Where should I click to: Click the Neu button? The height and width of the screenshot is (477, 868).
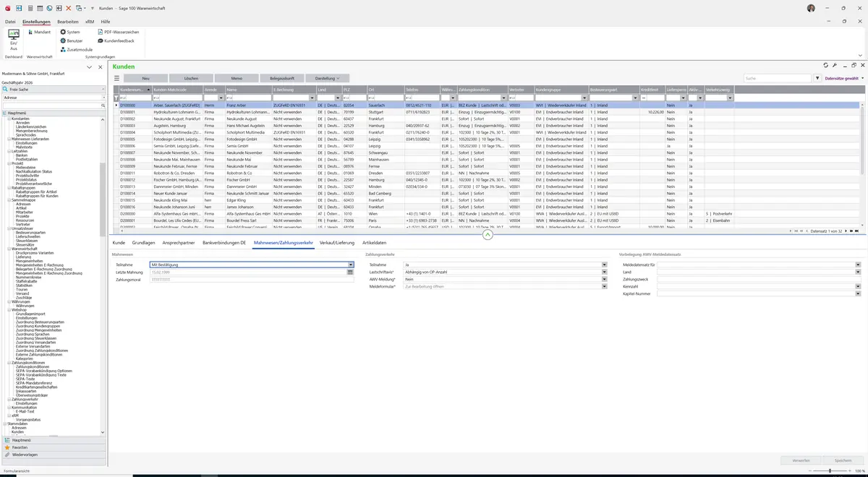coord(145,78)
